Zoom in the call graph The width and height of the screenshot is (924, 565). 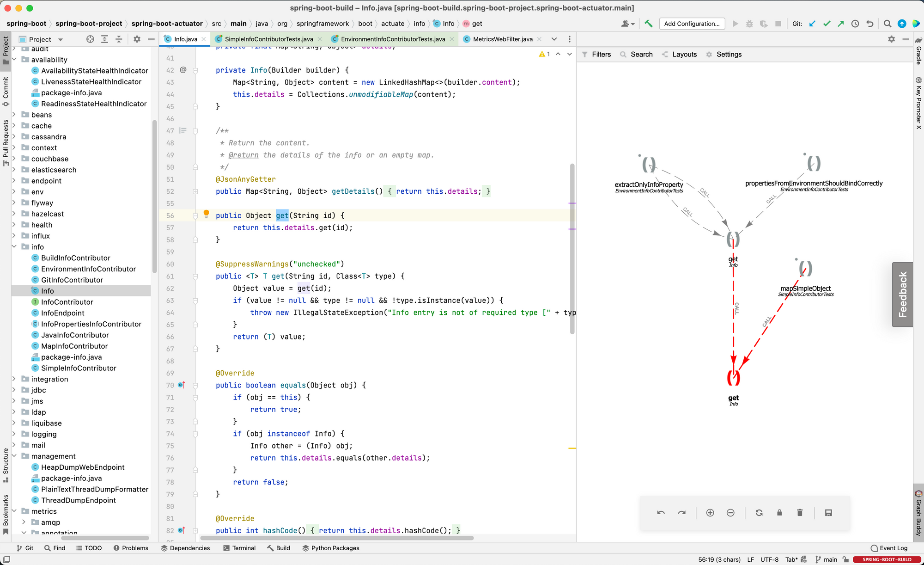(x=710, y=513)
